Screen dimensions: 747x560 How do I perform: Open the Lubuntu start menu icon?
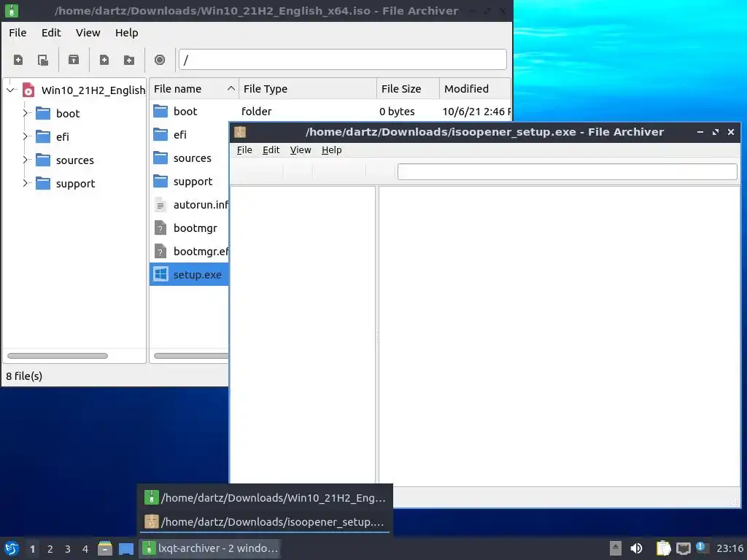pyautogui.click(x=12, y=548)
